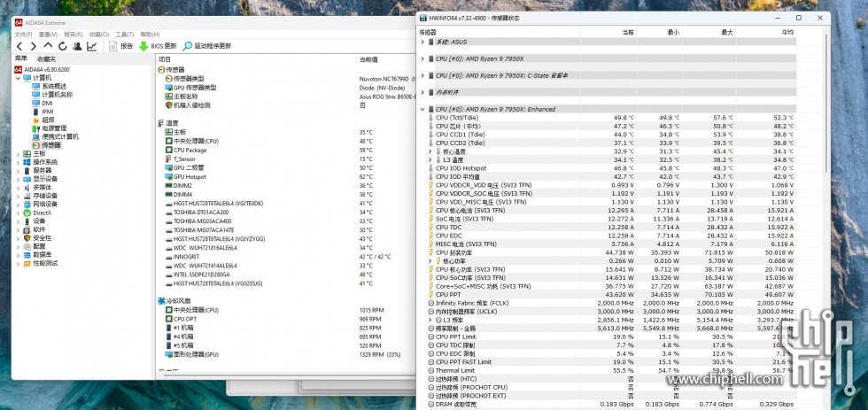Click BIOS 更新 with green arrow
Screen dimensions: 868x410
click(x=158, y=46)
